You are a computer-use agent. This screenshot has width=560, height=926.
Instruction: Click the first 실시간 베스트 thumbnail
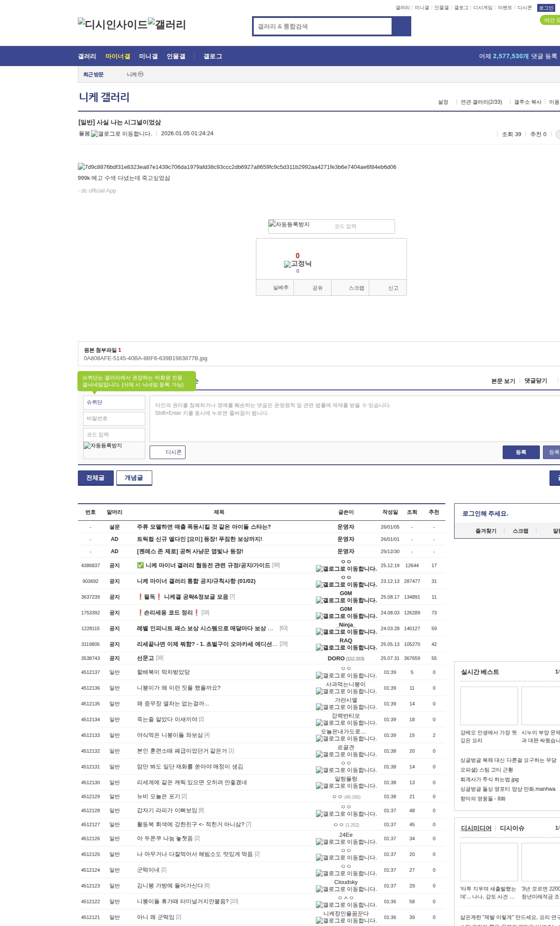[x=489, y=705]
